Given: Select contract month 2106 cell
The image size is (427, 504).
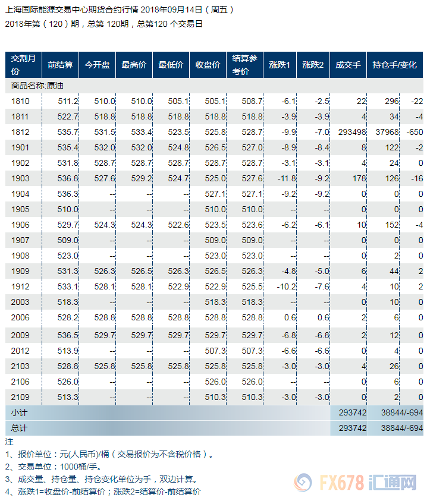Looking at the screenshot, I should pyautogui.click(x=21, y=382).
